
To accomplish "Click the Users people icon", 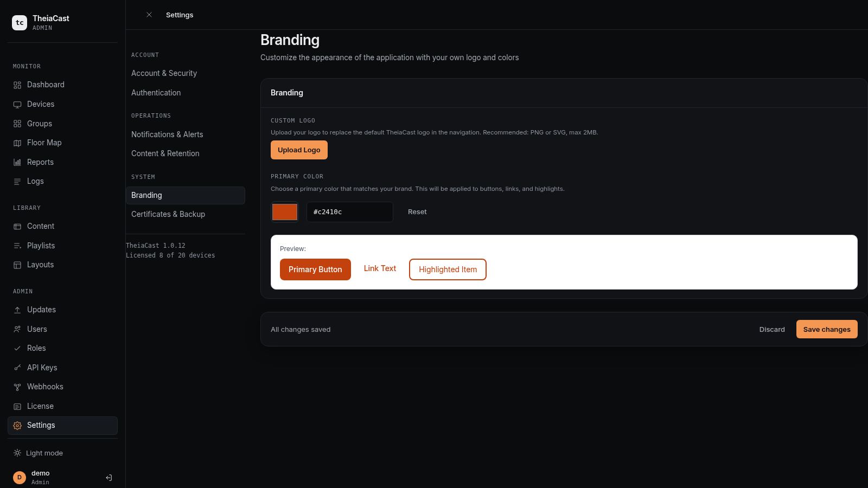I will [17, 329].
